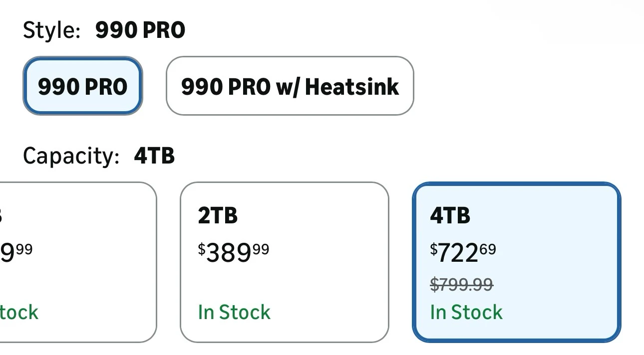Click the superscript 69 cents on sale price
The image size is (644, 355).
click(488, 248)
